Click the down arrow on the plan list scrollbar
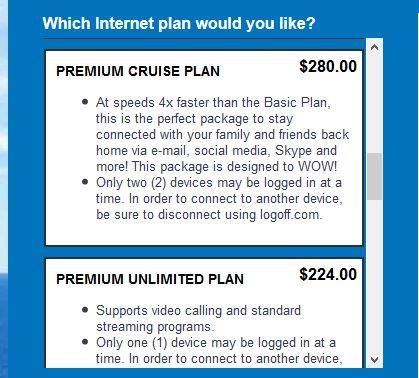 coord(374,360)
